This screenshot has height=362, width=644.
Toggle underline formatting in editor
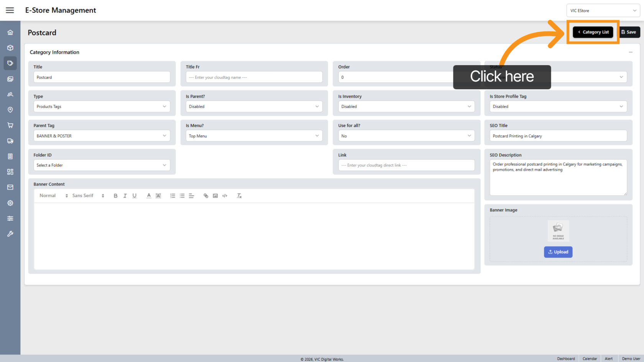[135, 196]
